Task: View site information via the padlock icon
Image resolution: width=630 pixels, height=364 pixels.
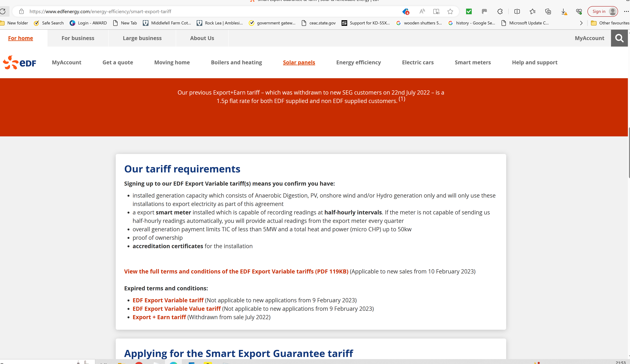Action: click(x=21, y=11)
